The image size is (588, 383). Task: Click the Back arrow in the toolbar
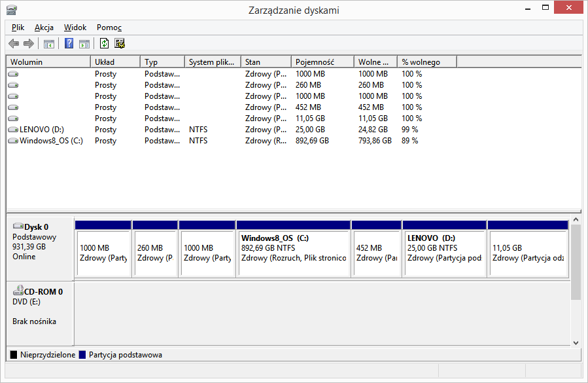14,44
